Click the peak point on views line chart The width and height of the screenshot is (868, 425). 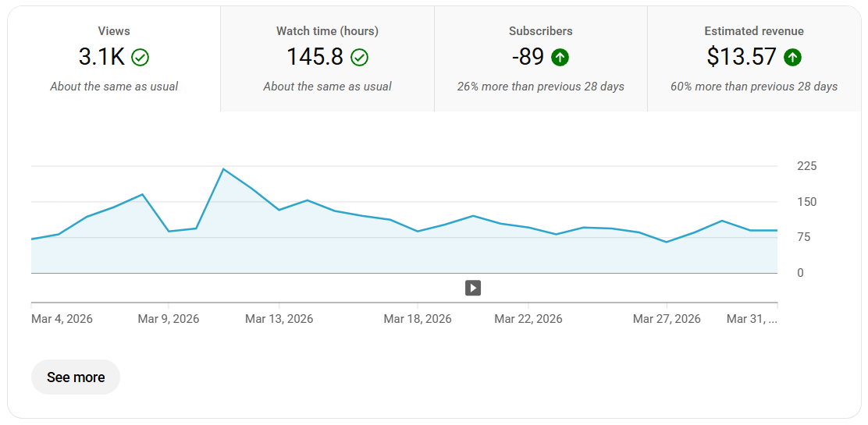(x=223, y=168)
